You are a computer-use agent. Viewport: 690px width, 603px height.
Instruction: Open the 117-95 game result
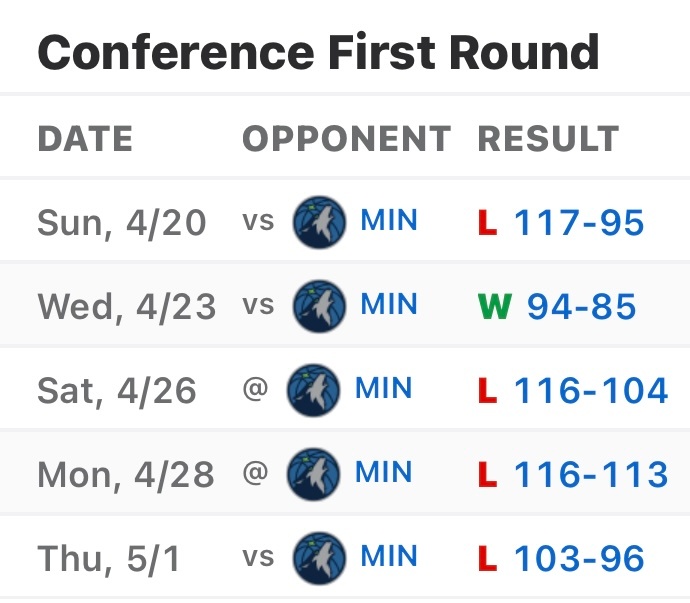coord(579,223)
